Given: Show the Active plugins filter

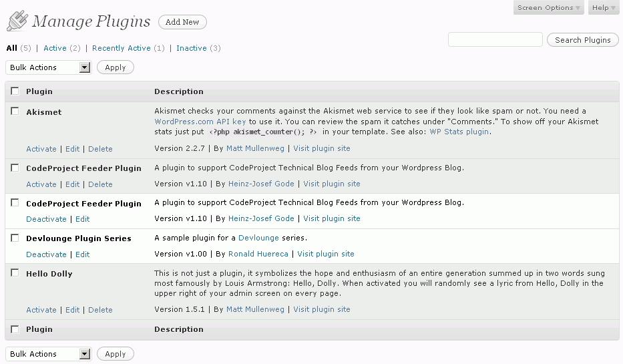Looking at the screenshot, I should tap(55, 48).
